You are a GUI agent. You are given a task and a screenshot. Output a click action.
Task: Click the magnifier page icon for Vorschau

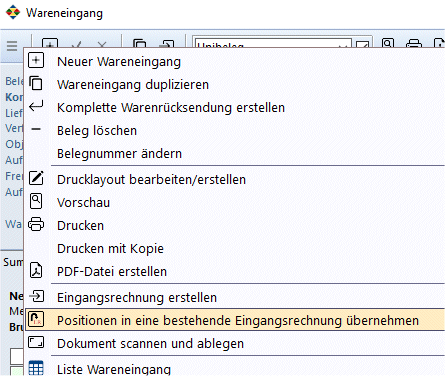pos(36,201)
